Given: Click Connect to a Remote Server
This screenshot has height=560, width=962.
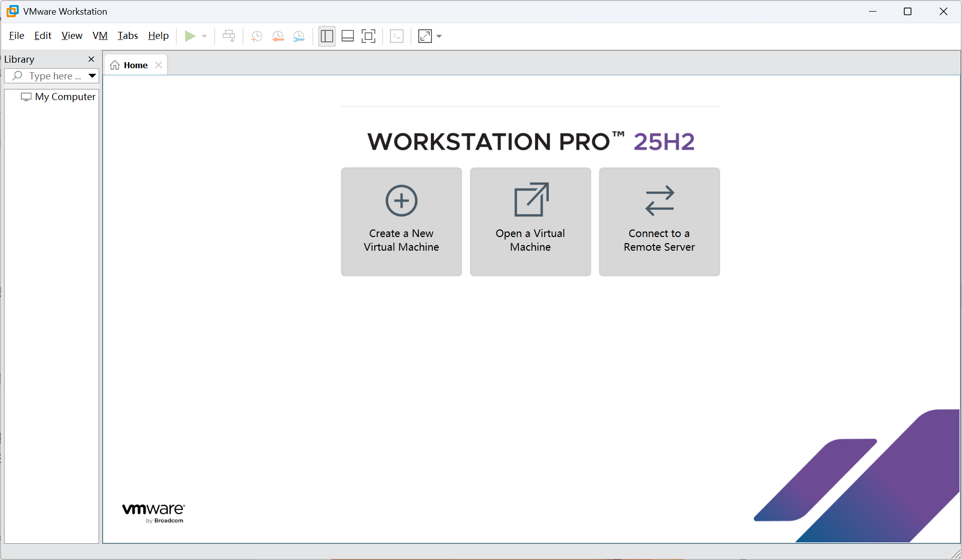Looking at the screenshot, I should (x=660, y=221).
